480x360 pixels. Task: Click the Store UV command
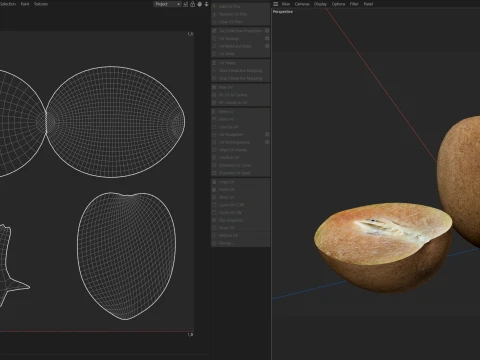point(240,228)
